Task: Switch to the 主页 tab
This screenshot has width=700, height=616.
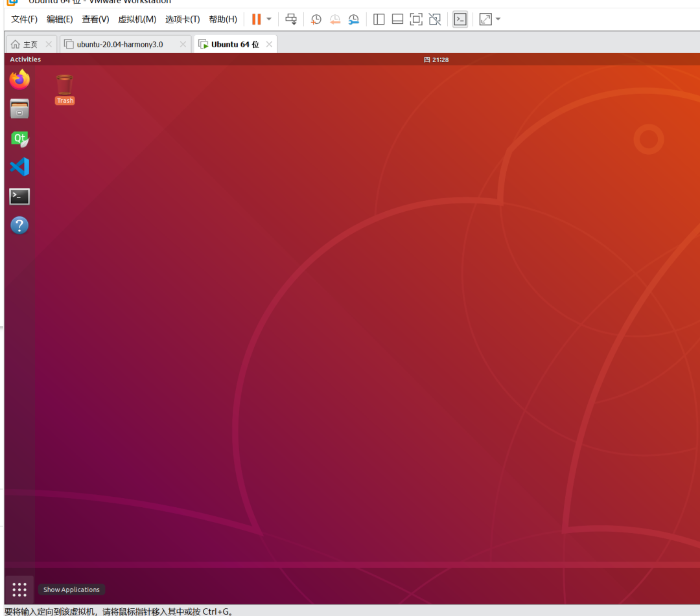Action: point(31,44)
